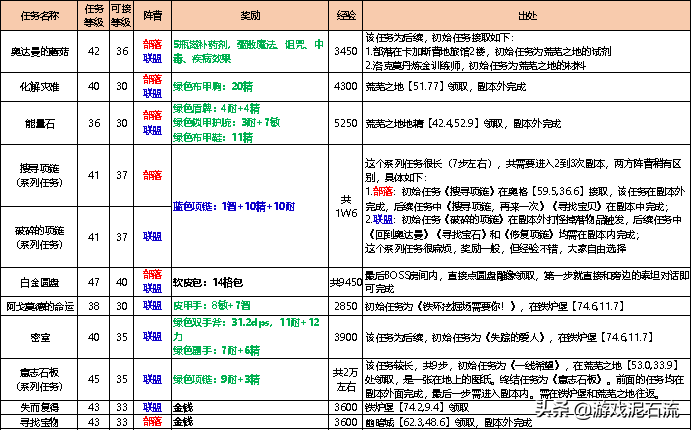This screenshot has width=692, height=431.
Task: Click the 奖励 column header
Action: pos(250,16)
